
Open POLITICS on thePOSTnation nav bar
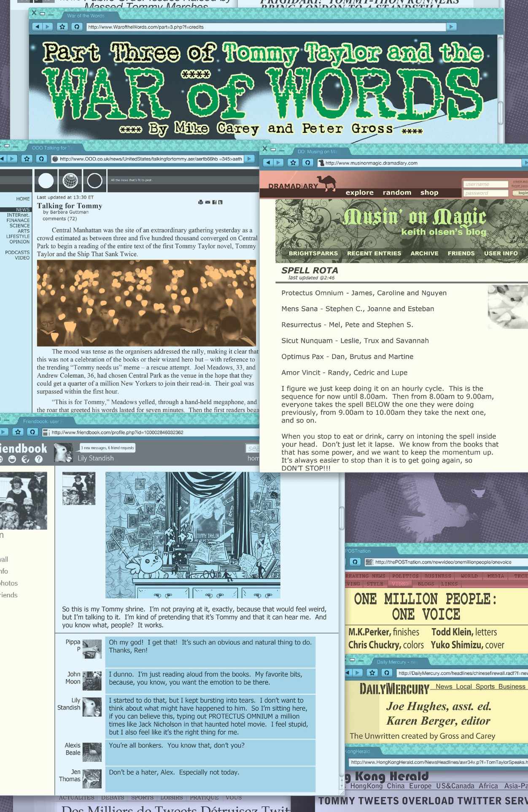click(405, 576)
